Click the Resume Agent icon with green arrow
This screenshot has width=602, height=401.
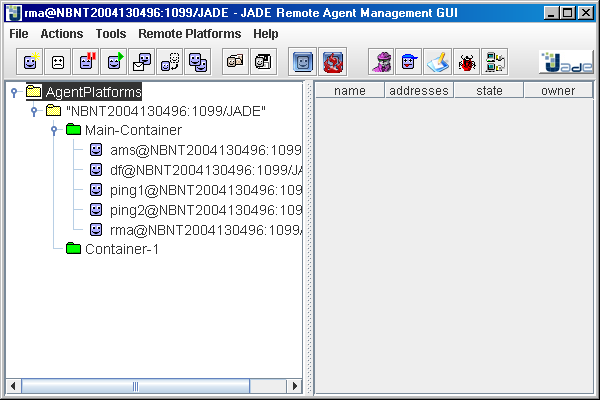(114, 62)
